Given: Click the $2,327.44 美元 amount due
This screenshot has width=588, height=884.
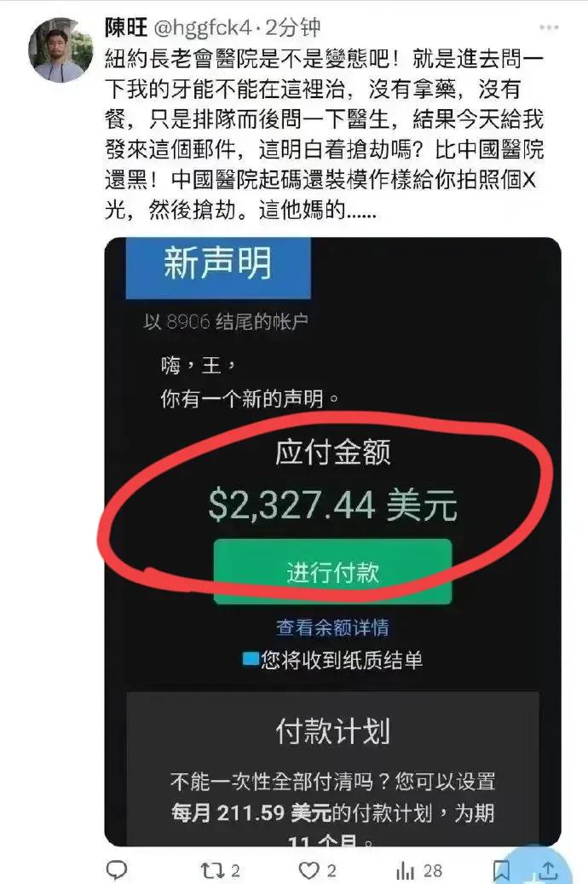Looking at the screenshot, I should click(x=332, y=505).
